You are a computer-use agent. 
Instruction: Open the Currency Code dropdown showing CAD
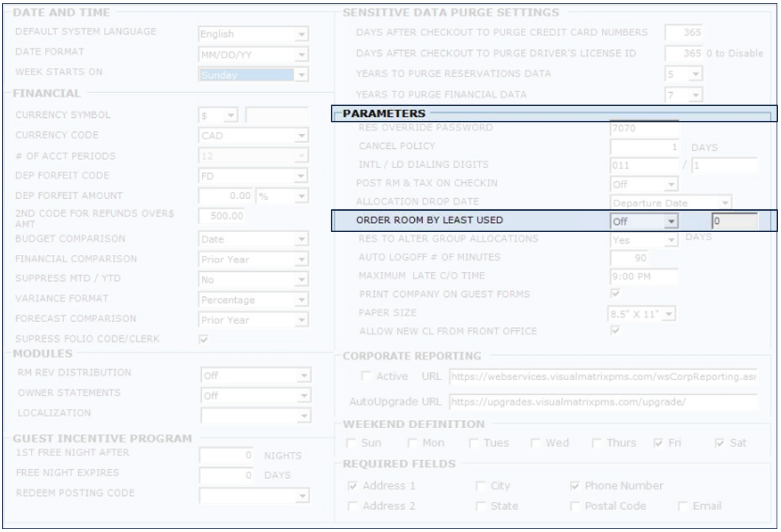pos(301,136)
